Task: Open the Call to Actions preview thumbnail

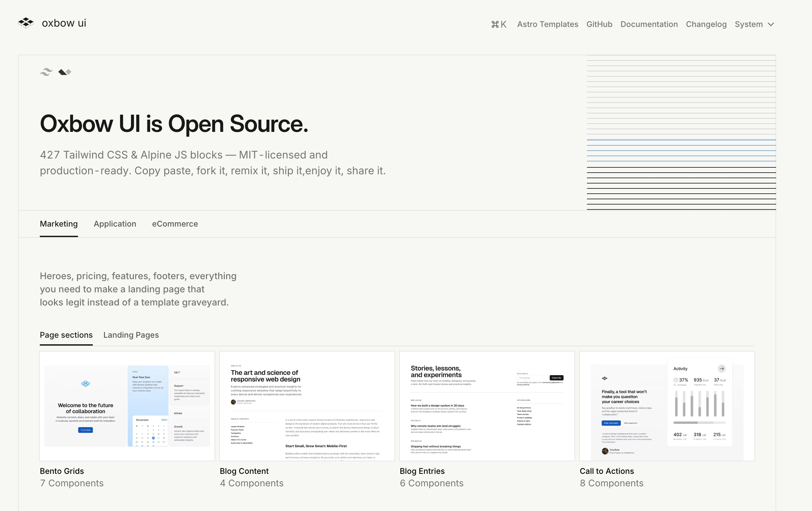Action: (x=667, y=406)
